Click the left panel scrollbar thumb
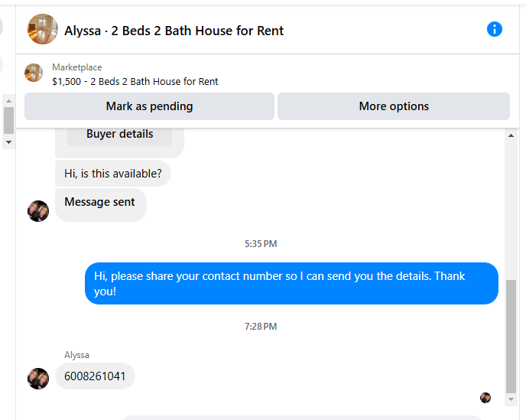Screen dimensions: 526x420 tap(8, 121)
